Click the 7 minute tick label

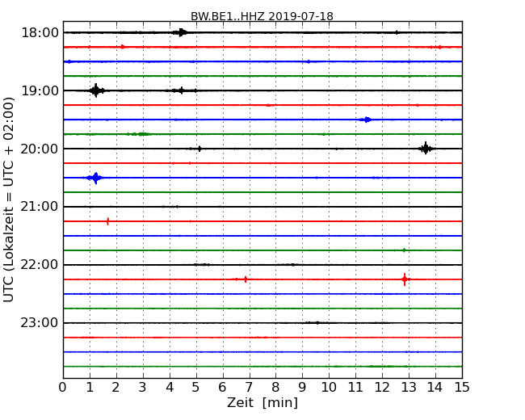click(x=249, y=387)
